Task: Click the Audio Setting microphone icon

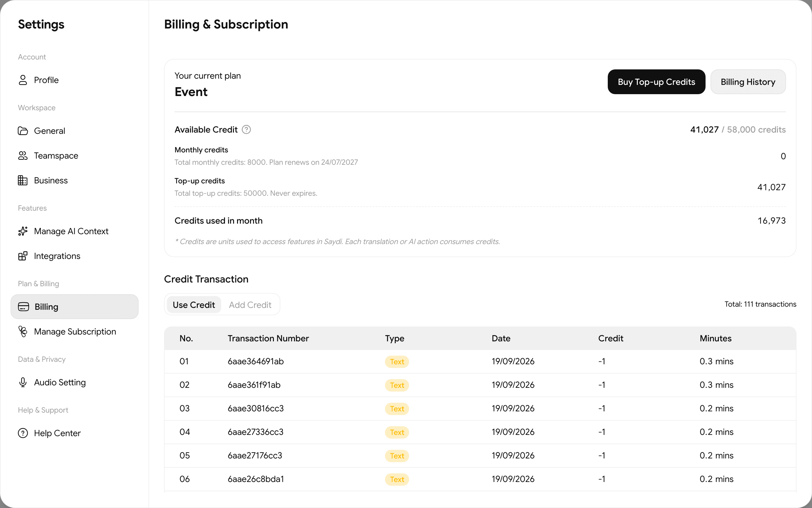Action: (23, 382)
